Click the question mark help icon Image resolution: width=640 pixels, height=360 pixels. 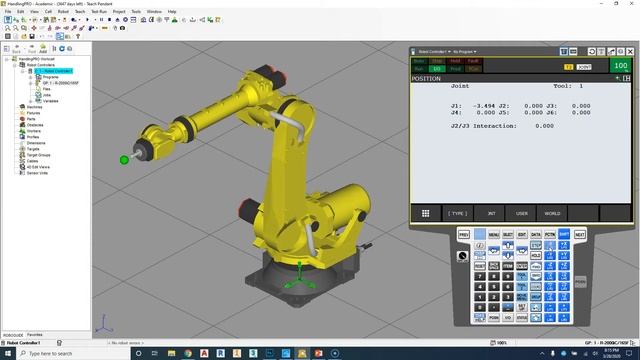click(x=78, y=36)
